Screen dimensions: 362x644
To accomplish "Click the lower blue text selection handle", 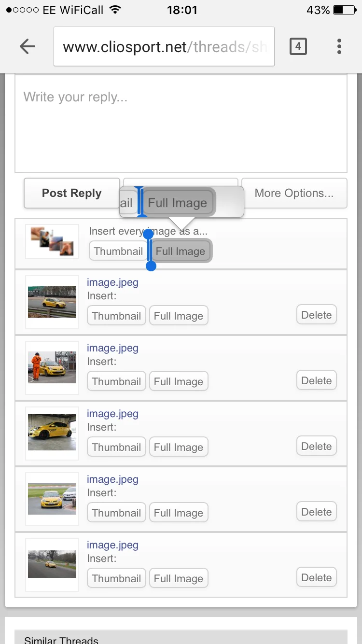I will [151, 266].
